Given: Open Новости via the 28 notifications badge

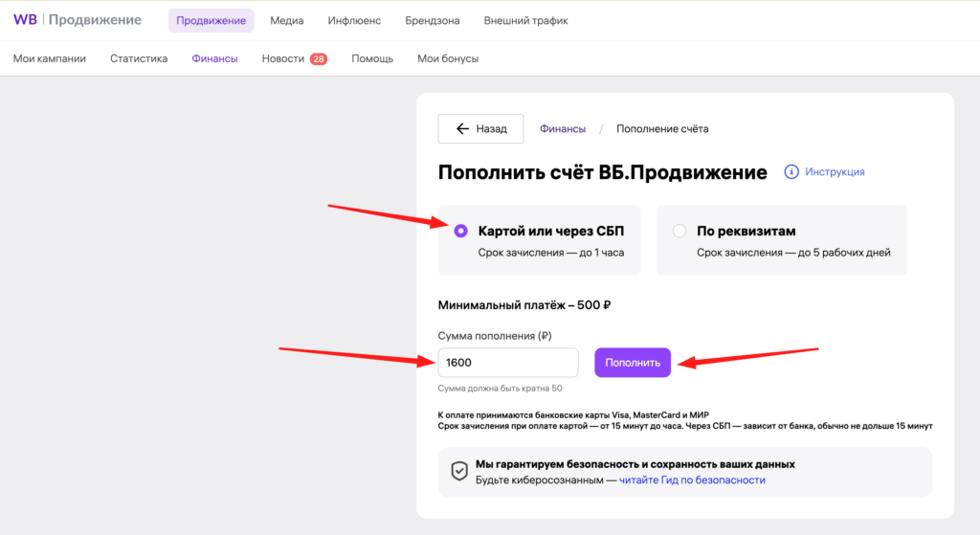Looking at the screenshot, I should click(x=319, y=58).
